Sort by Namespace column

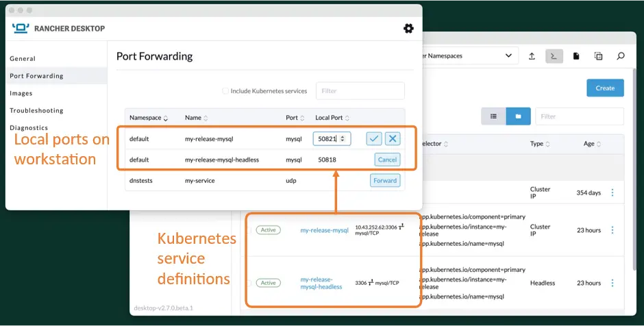pyautogui.click(x=149, y=118)
